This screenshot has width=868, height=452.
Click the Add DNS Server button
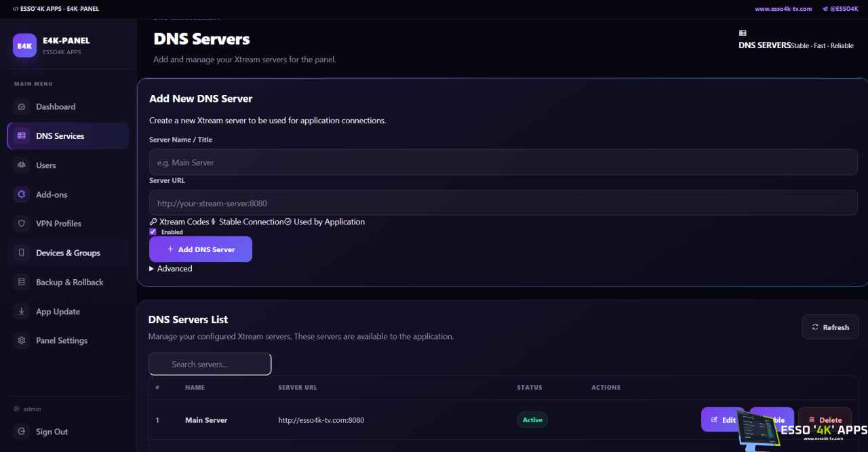[x=201, y=249]
